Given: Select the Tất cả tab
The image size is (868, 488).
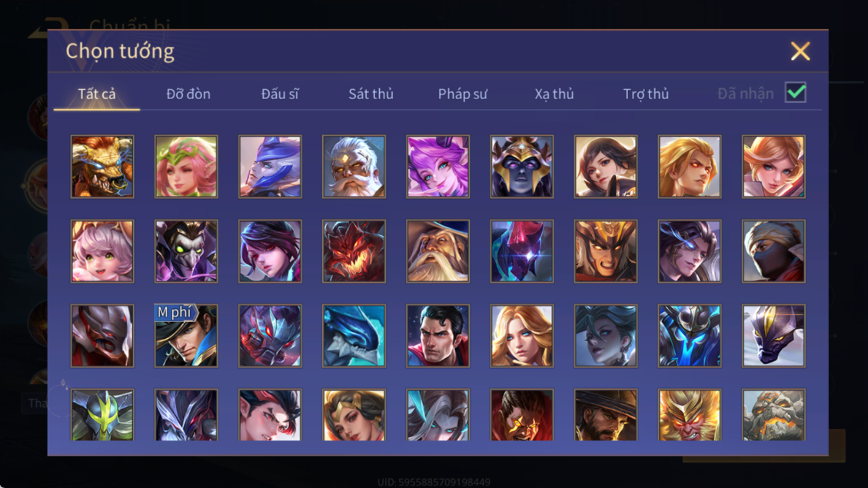Looking at the screenshot, I should [97, 94].
